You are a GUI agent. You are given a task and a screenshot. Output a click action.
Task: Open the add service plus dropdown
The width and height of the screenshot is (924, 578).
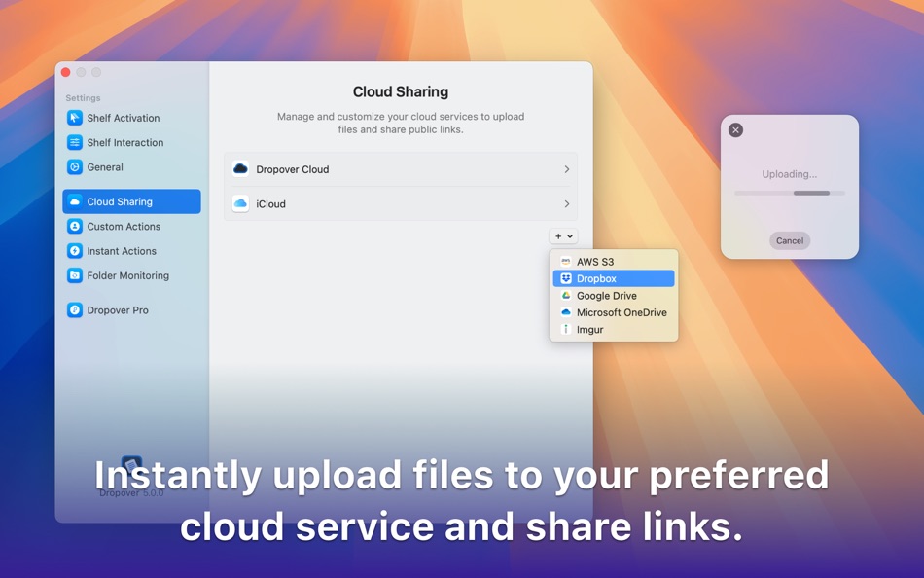pos(563,235)
